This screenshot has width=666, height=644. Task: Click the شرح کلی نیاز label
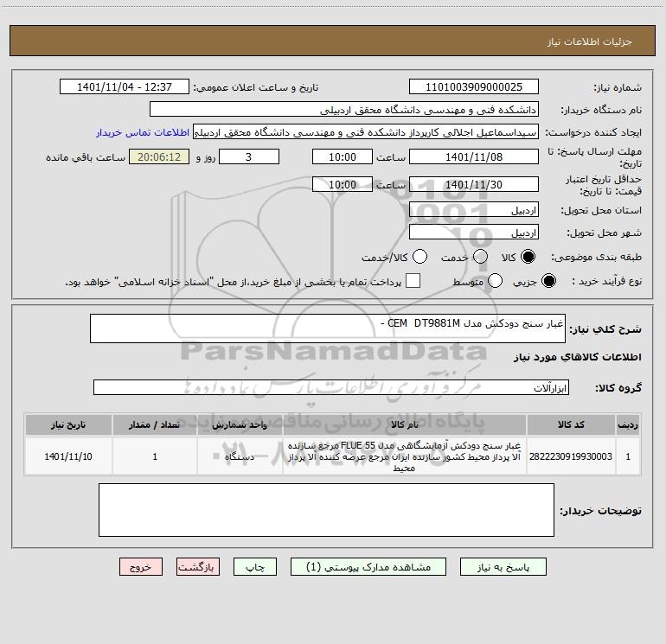pos(605,329)
